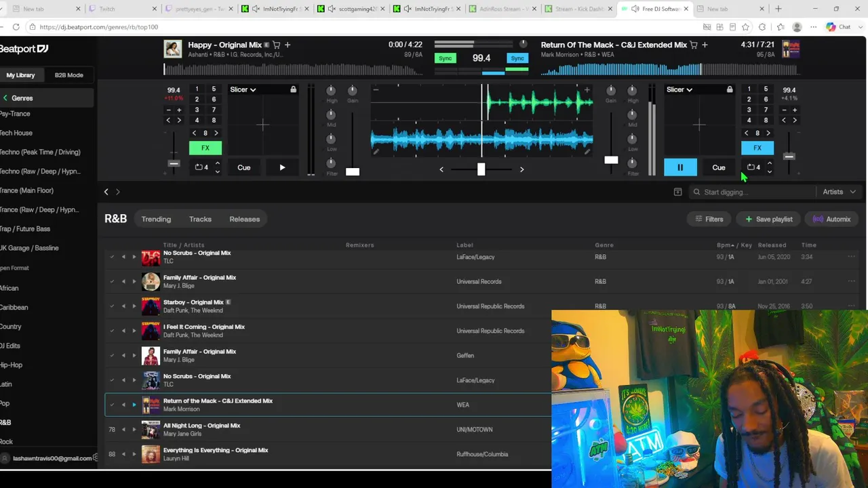The image size is (868, 488).
Task: Play the left deck
Action: click(282, 167)
